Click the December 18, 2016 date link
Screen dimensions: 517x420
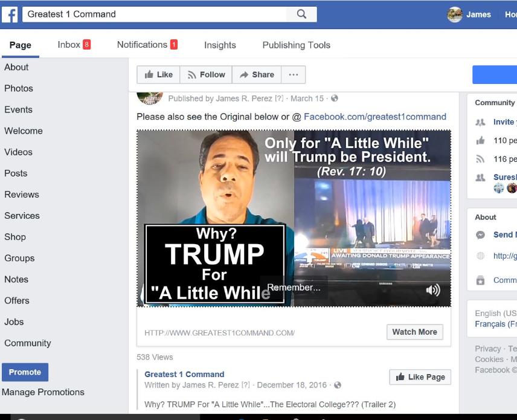292,385
